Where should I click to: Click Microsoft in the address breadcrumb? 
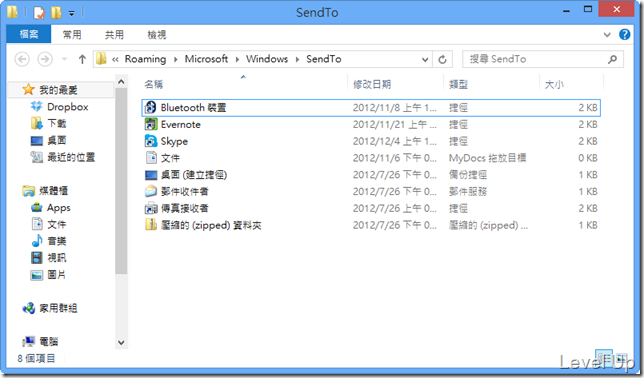[x=206, y=59]
